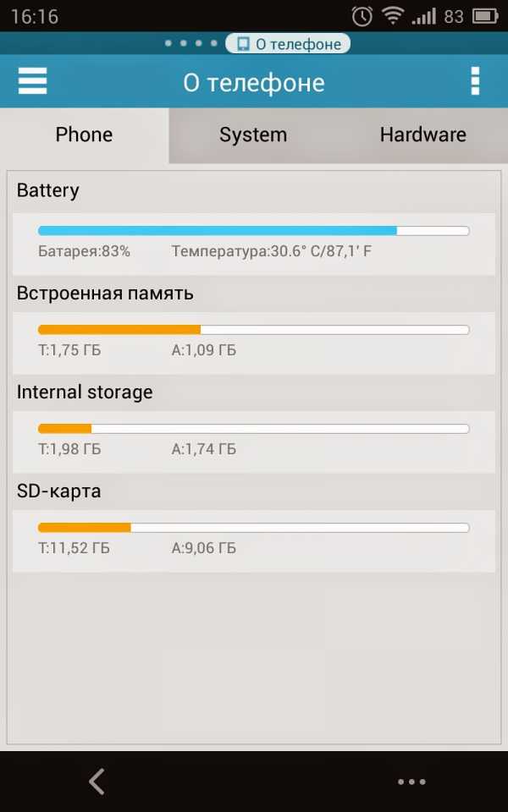The height and width of the screenshot is (812, 508).
Task: Select the Phone tab
Action: pyautogui.click(x=84, y=134)
